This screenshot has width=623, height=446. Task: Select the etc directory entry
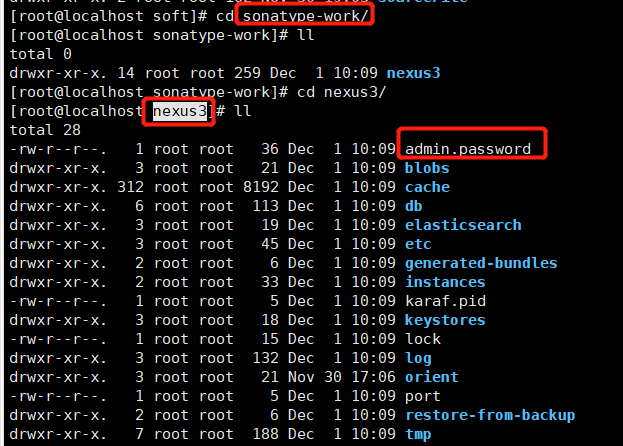click(418, 244)
